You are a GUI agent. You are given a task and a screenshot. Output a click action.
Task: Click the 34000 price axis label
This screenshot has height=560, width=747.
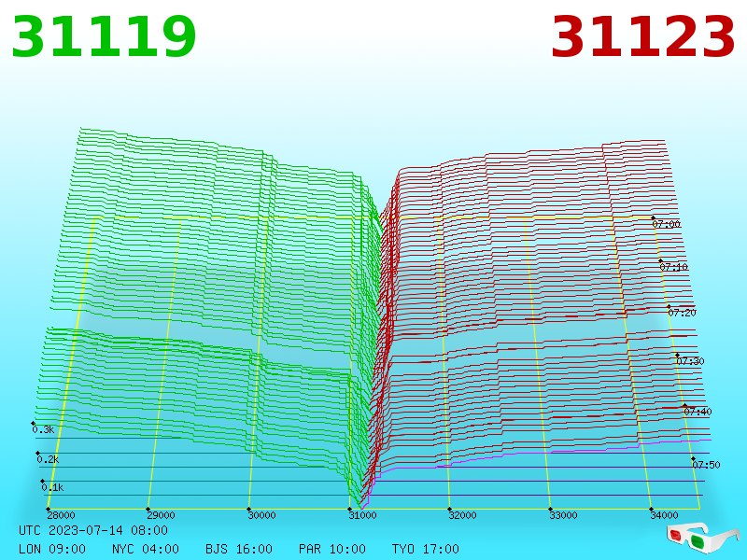click(664, 515)
